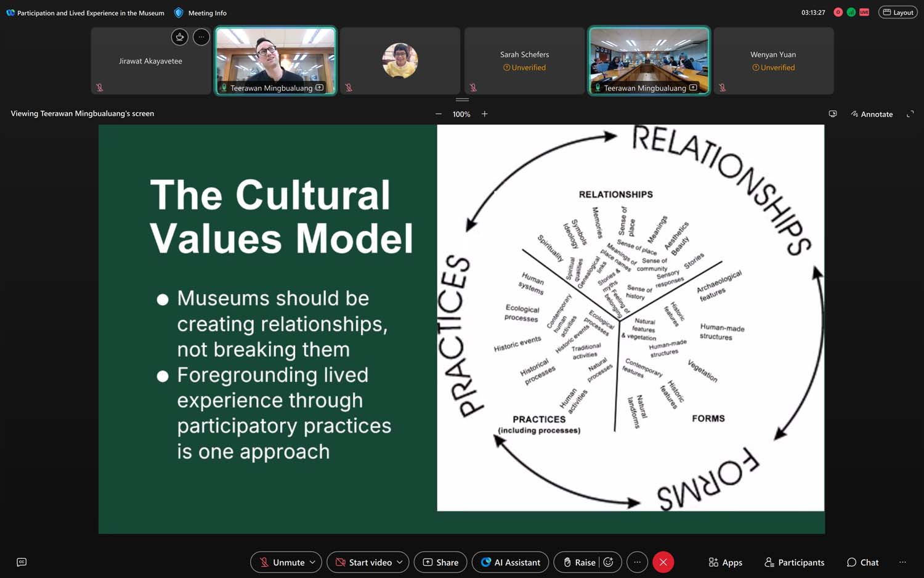
Task: Start video camera
Action: tap(363, 562)
